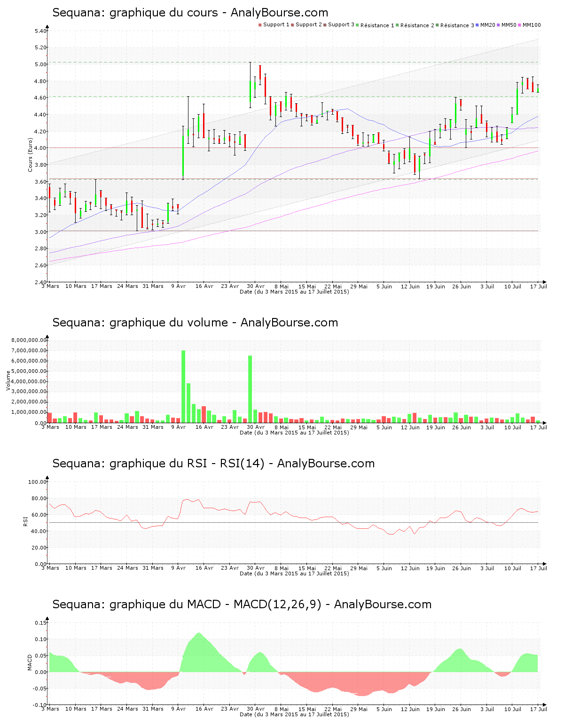The image size is (564, 728).
Task: Click the tall green volume bar at 30 Avr
Action: tap(250, 389)
